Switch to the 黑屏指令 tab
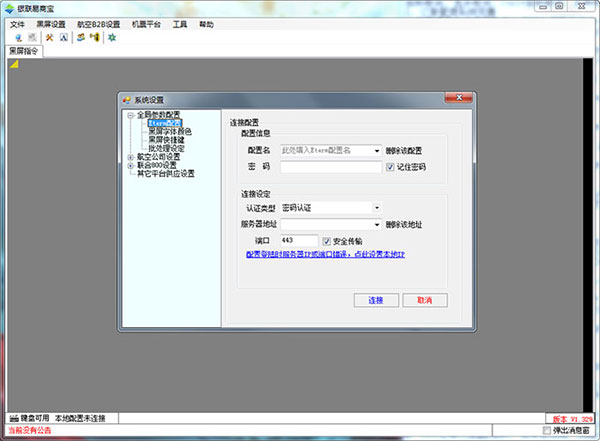This screenshot has height=441, width=600. 24,51
